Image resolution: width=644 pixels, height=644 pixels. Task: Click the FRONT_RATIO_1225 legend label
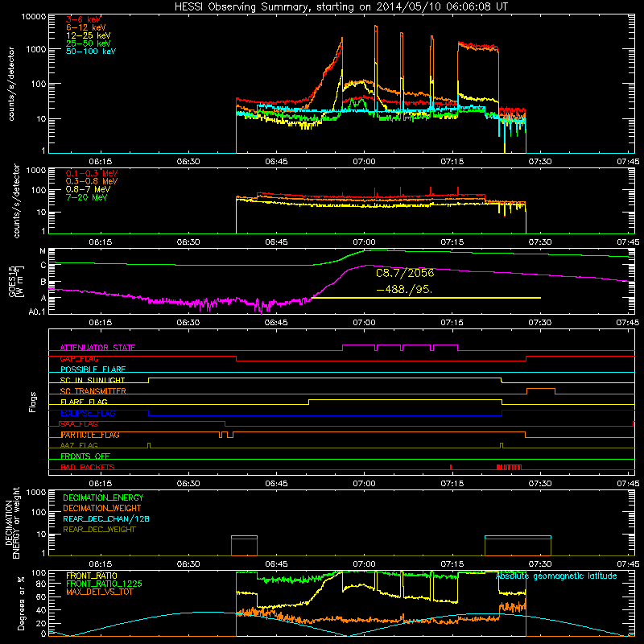pyautogui.click(x=105, y=584)
